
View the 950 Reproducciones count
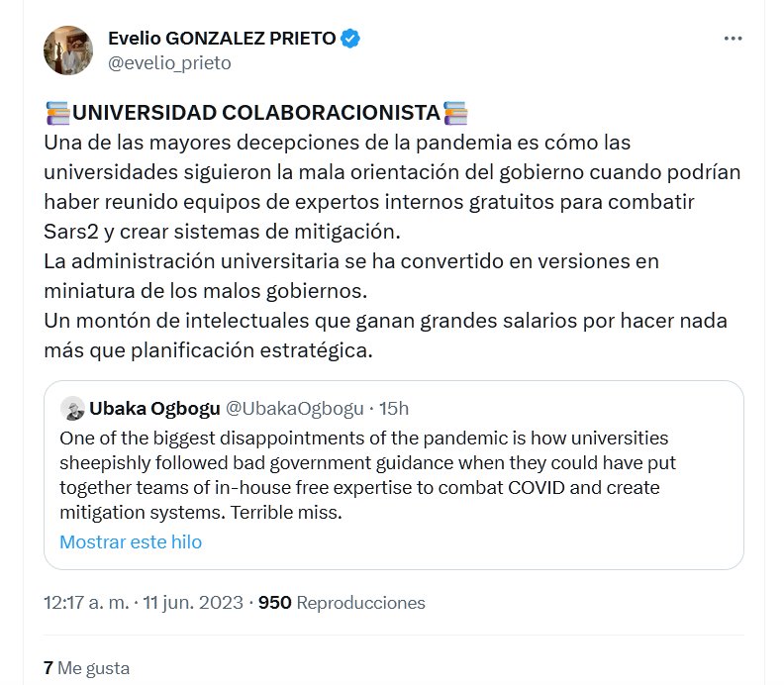[342, 602]
